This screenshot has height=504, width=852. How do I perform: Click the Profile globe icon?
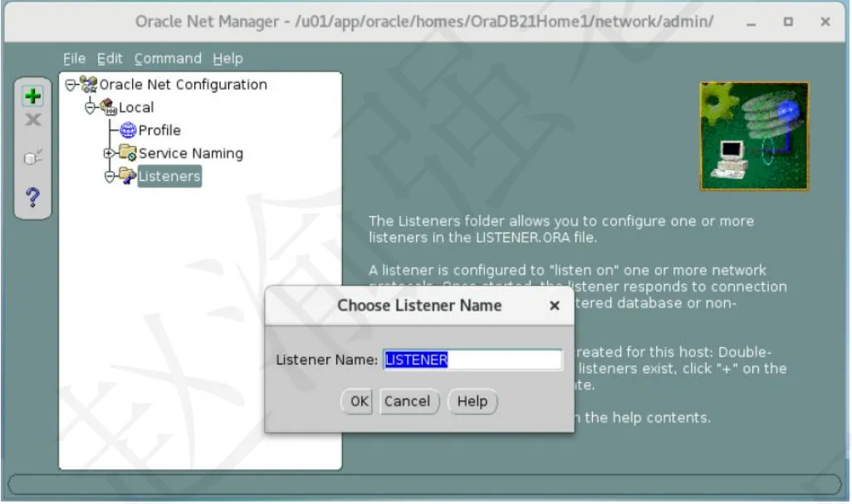tap(128, 130)
